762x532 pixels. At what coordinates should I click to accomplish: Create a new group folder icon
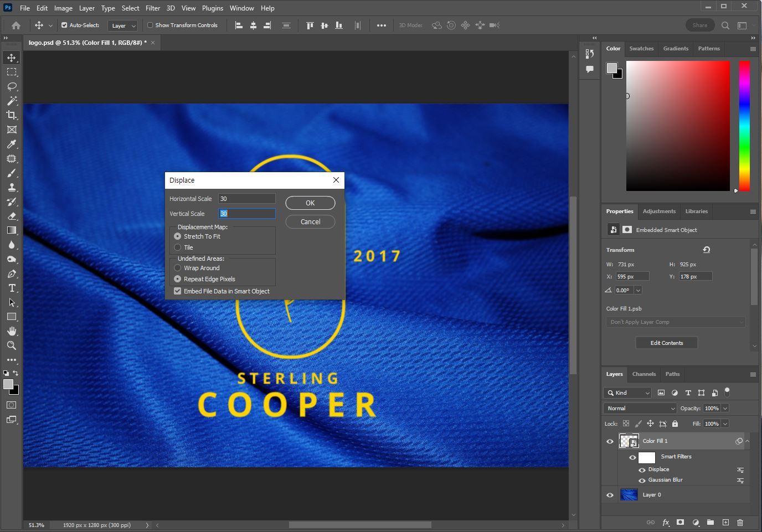tap(710, 522)
